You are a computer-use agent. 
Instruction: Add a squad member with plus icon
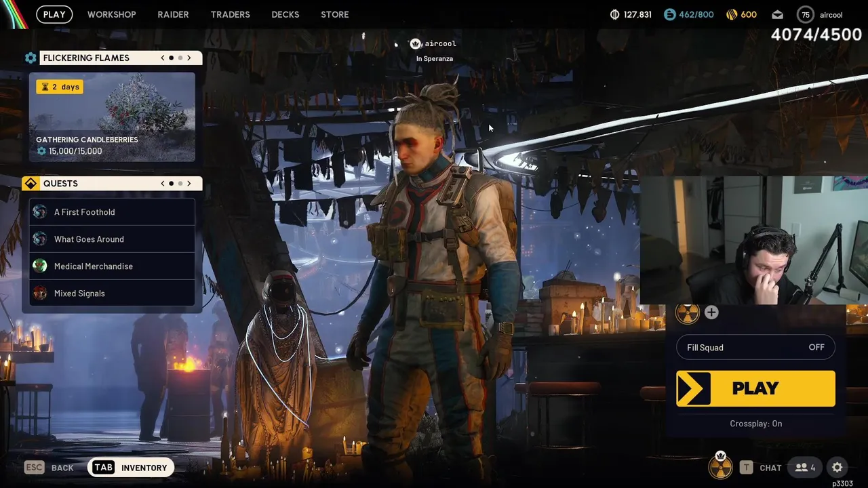(x=711, y=312)
